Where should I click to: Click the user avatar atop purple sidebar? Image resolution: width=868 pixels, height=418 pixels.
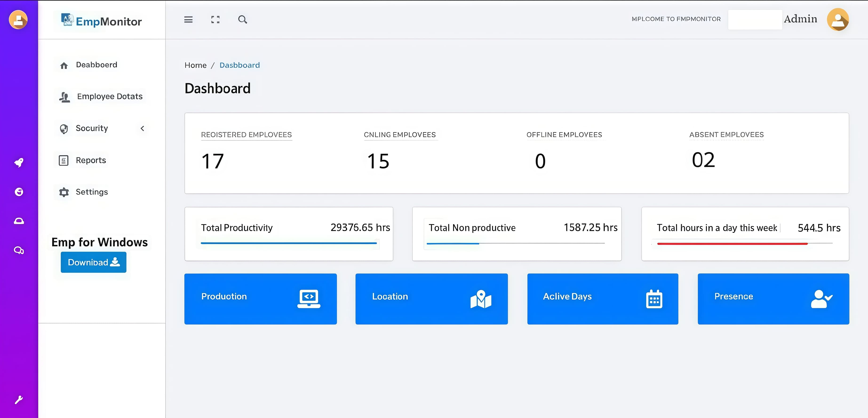[x=18, y=20]
